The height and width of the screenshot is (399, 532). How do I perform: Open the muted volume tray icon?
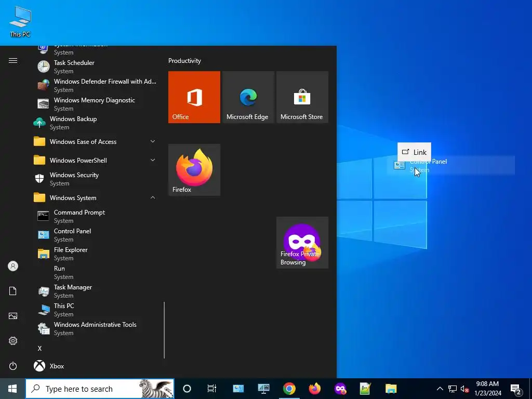464,389
